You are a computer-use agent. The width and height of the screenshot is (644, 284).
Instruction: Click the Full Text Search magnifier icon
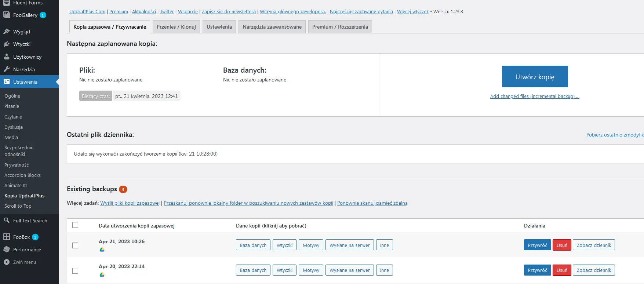(x=7, y=221)
